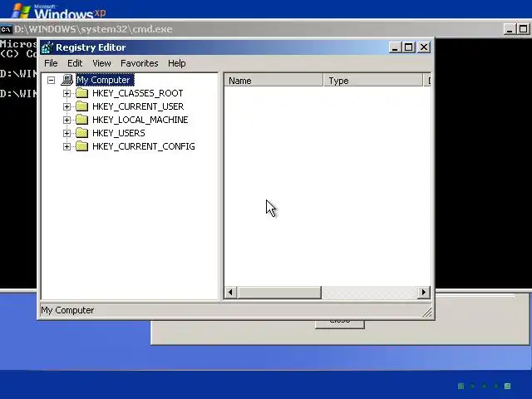Minimize the Registry Editor window
The width and height of the screenshot is (532, 399).
coord(395,47)
